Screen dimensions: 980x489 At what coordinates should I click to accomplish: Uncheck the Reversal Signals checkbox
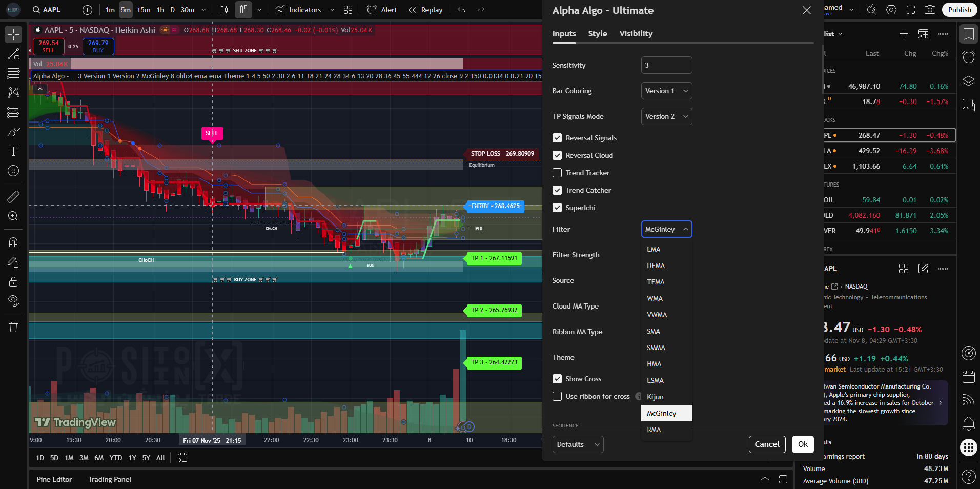pyautogui.click(x=557, y=138)
